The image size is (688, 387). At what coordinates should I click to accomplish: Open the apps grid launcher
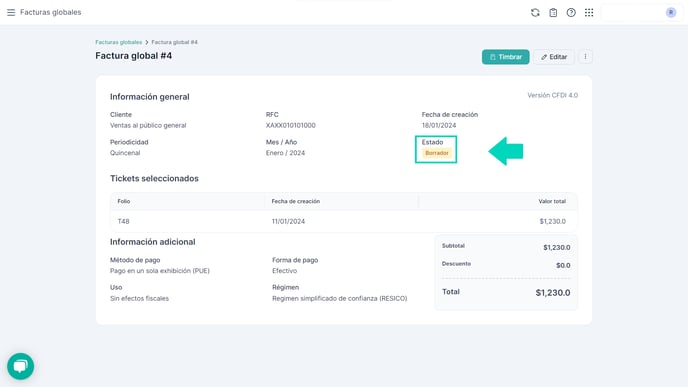(589, 13)
